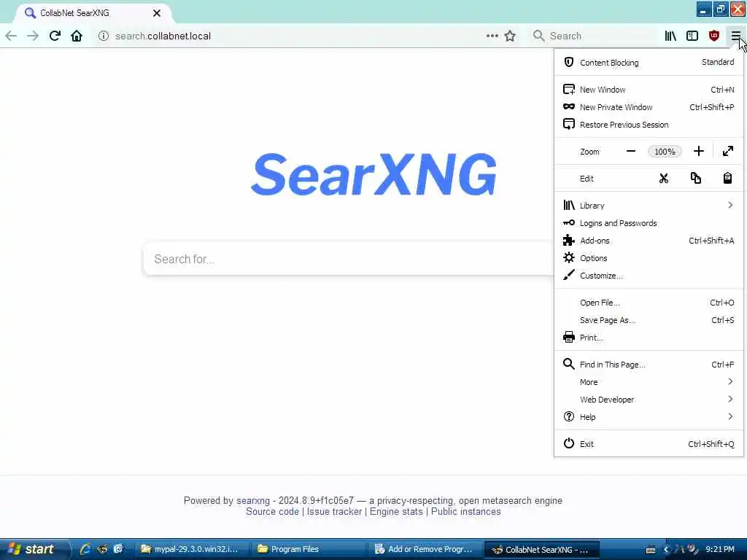Zoom in with the plus button
Image resolution: width=747 pixels, height=560 pixels.
pos(698,152)
